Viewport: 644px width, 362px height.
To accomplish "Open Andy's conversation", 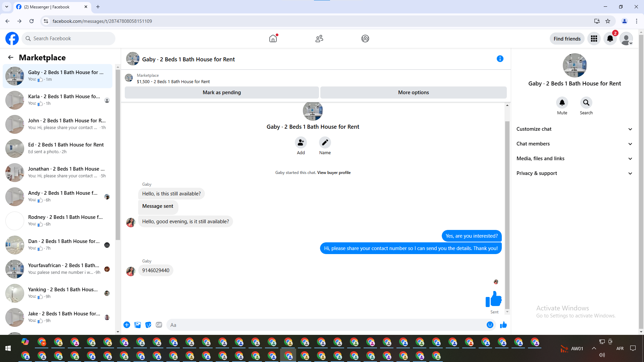I will coord(58,196).
